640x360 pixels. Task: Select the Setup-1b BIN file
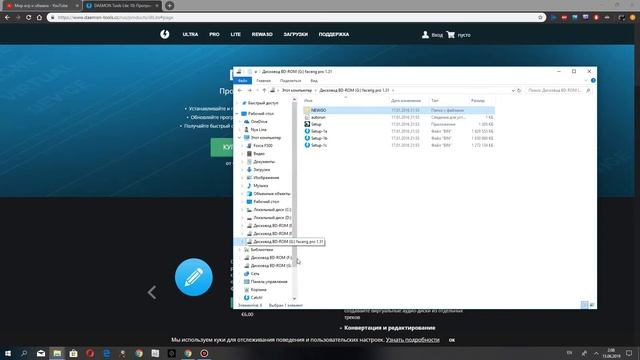click(x=319, y=138)
